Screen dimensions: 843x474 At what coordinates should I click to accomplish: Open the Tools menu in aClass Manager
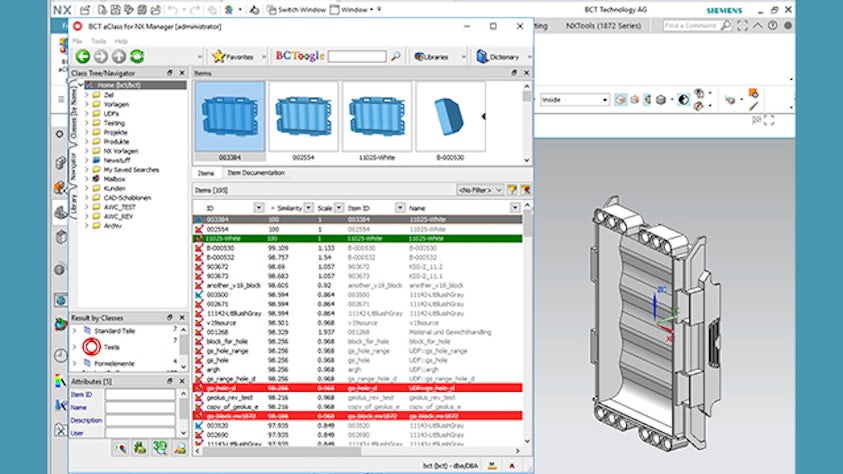(x=98, y=41)
